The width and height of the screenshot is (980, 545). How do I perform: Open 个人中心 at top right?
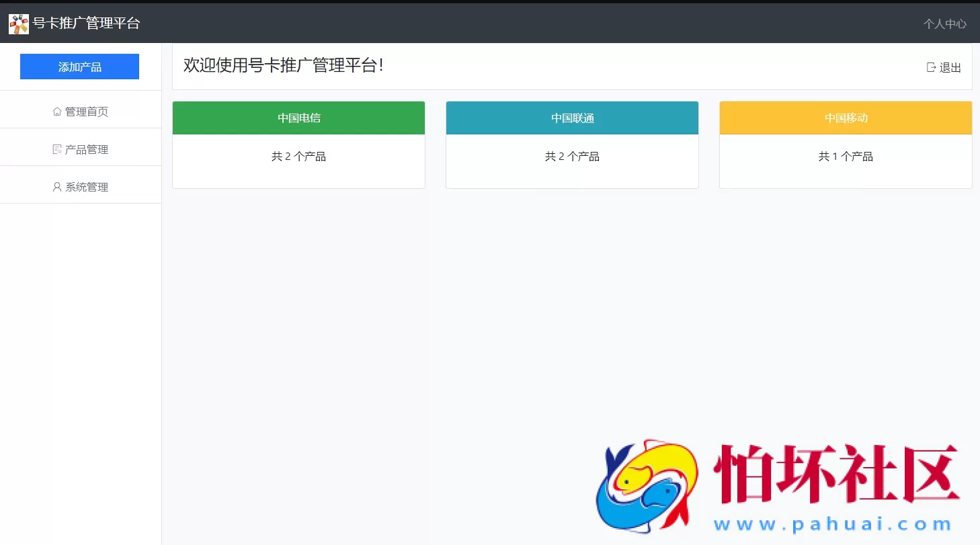(x=944, y=24)
